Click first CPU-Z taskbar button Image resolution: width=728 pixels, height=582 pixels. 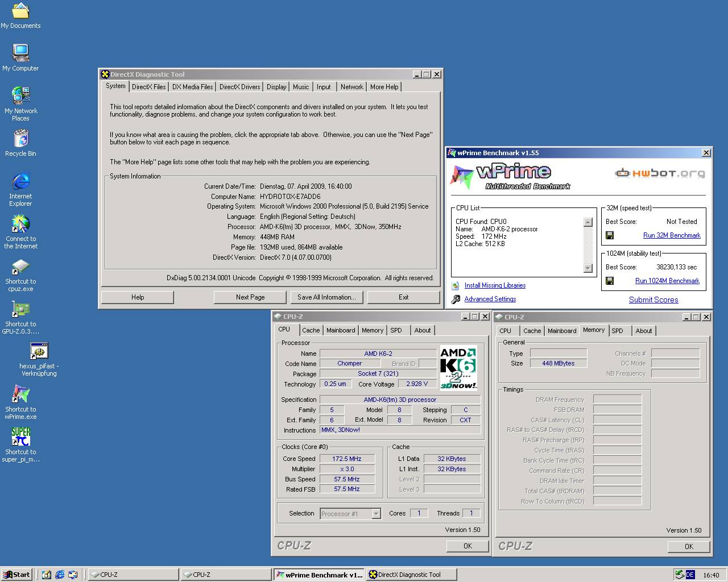pyautogui.click(x=134, y=575)
